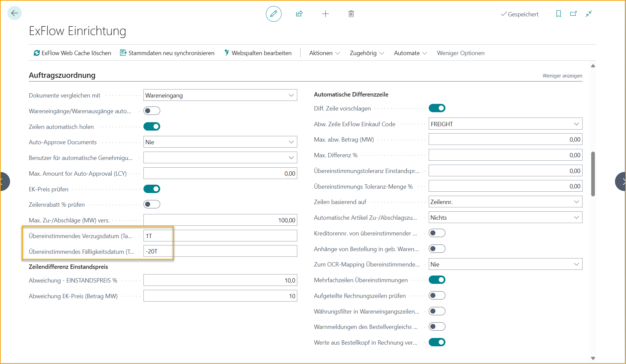Click the trash delete icon
The width and height of the screenshot is (626, 364).
351,14
